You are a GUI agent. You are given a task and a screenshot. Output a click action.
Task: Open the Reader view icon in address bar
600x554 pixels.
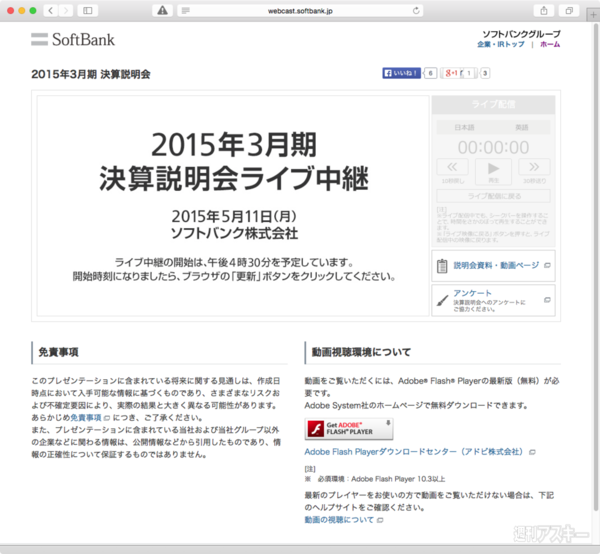point(186,11)
